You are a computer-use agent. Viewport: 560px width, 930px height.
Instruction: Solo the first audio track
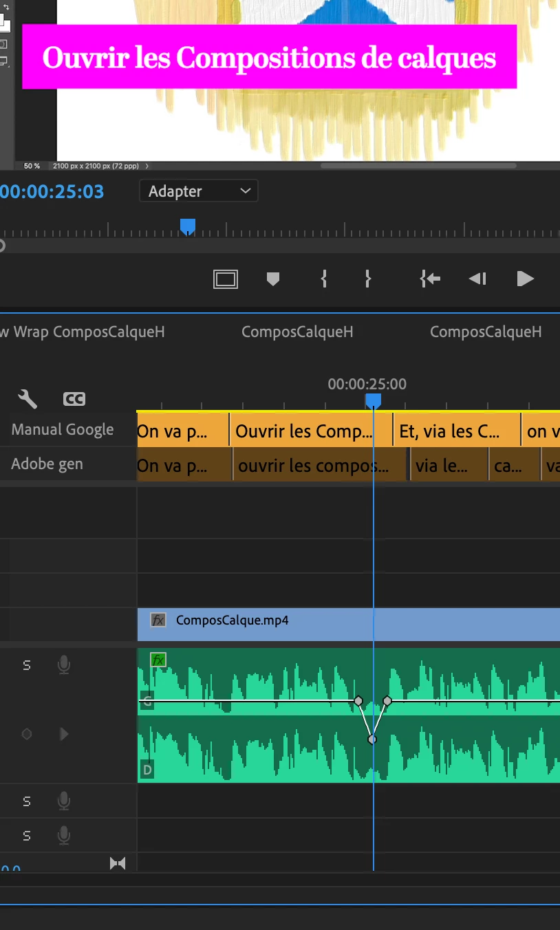[27, 665]
